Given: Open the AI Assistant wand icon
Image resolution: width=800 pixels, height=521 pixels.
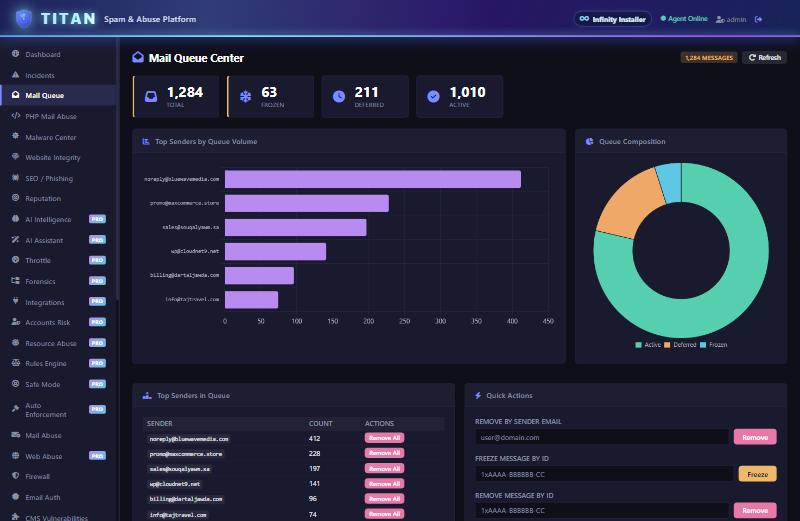Looking at the screenshot, I should (x=15, y=239).
